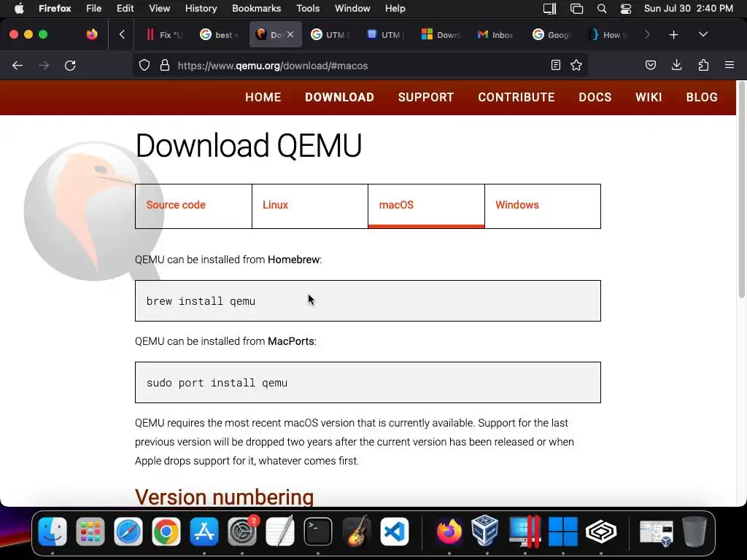Select the macOS download tab
Viewport: 747px width, 560px height.
click(x=426, y=206)
